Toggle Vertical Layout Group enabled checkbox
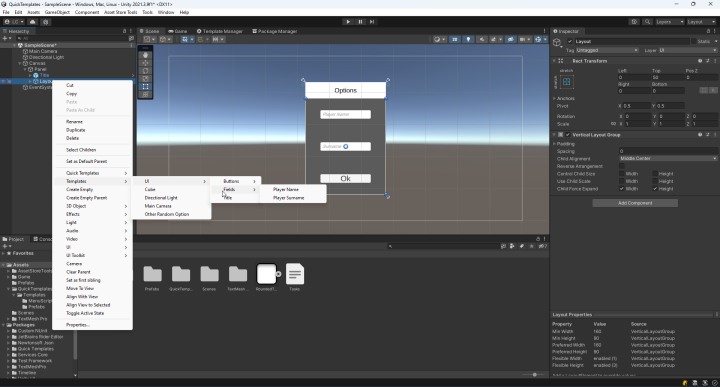The height and width of the screenshot is (387, 720). 568,135
